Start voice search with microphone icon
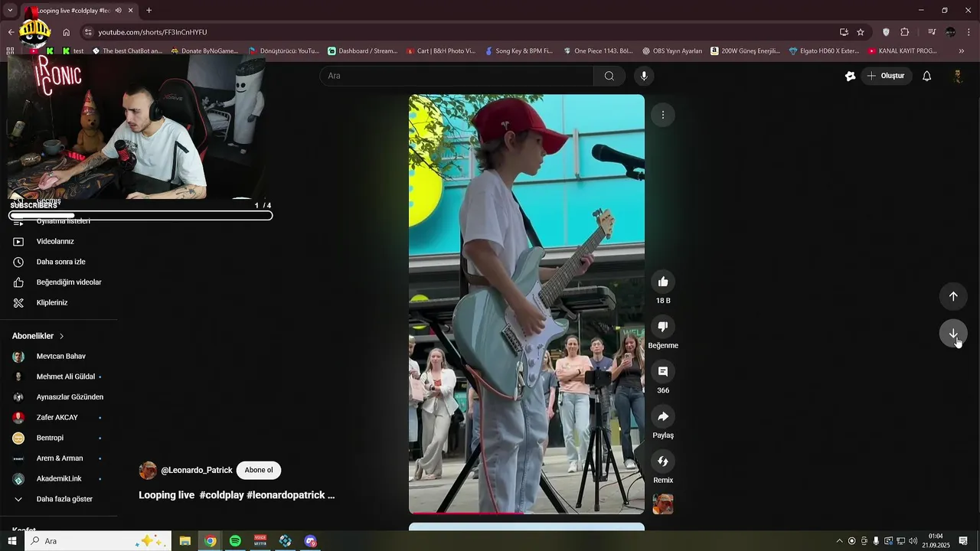980x551 pixels. point(644,76)
